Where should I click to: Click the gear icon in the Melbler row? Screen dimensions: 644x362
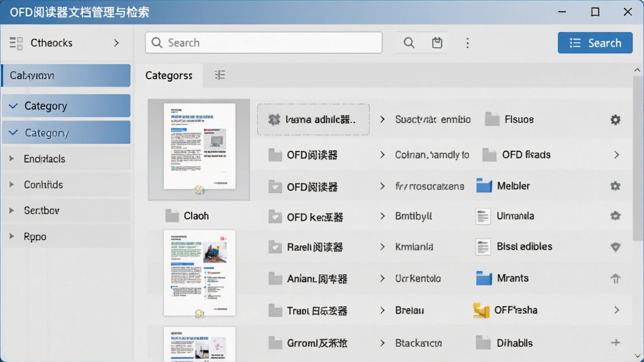pos(615,186)
